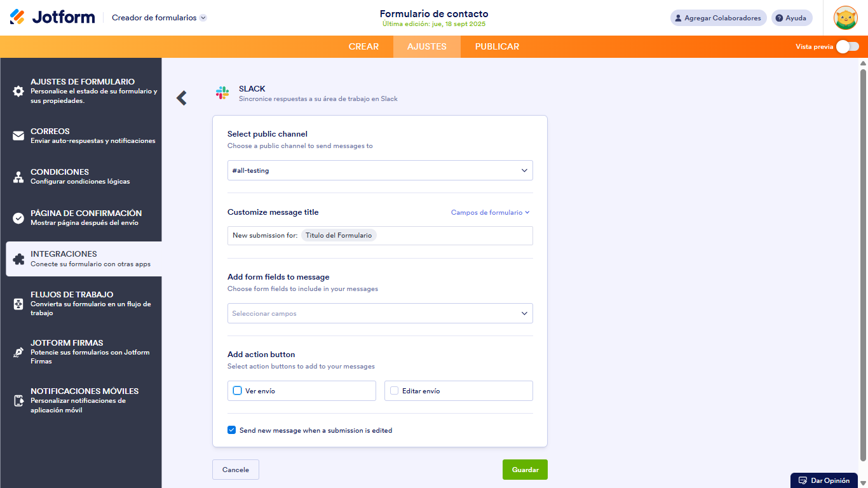Expand the Seleccionar campos dropdown
The width and height of the screenshot is (868, 488).
(x=380, y=313)
